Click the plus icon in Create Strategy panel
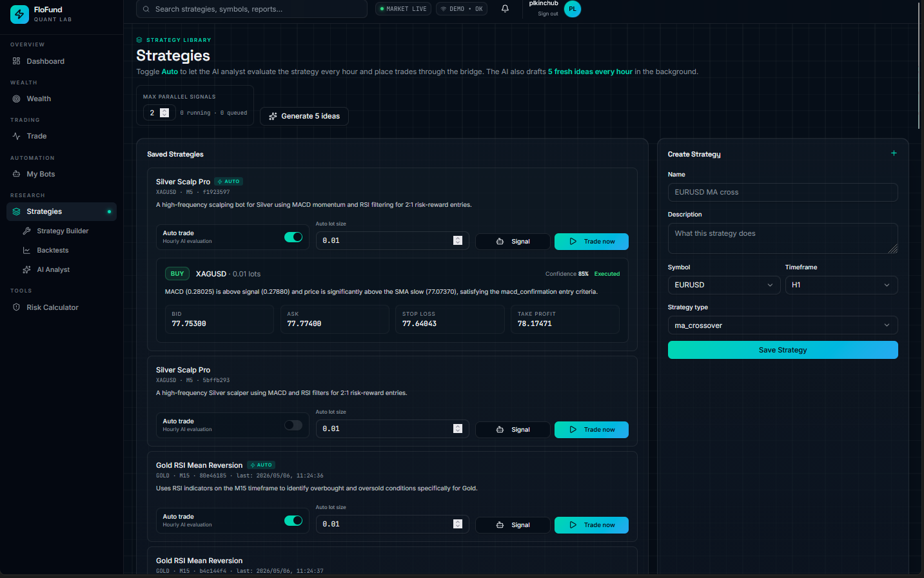The height and width of the screenshot is (578, 924). [x=894, y=153]
